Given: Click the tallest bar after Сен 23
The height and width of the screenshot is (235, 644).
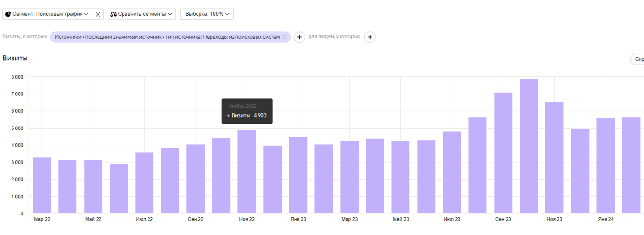Looking at the screenshot, I should [529, 146].
